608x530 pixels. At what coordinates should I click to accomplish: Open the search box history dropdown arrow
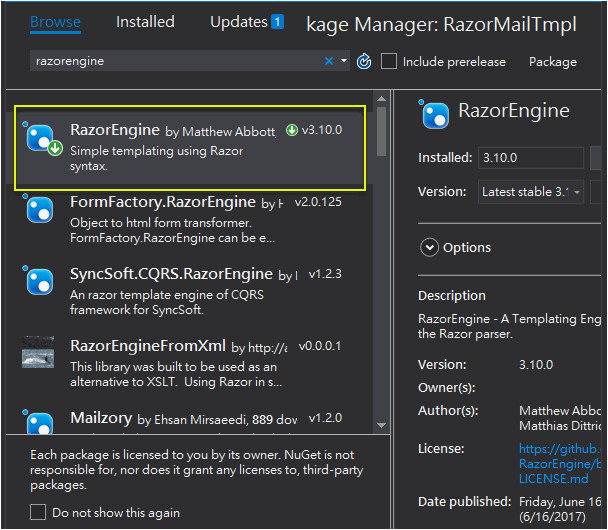click(344, 62)
